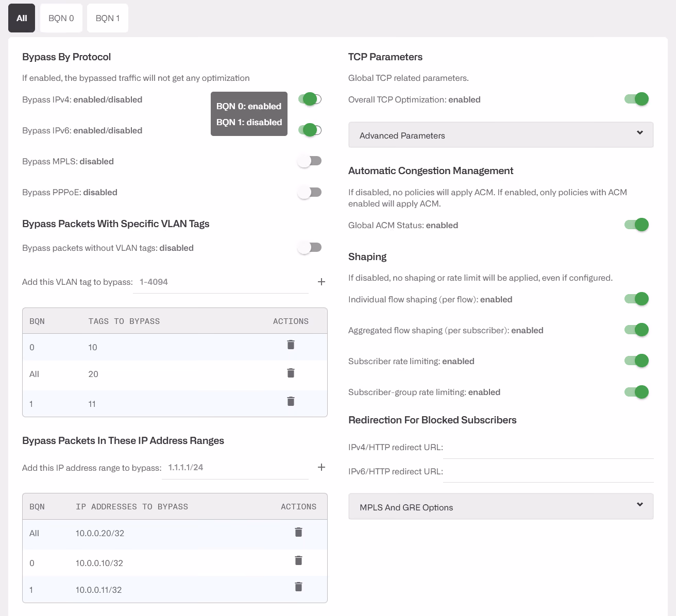Delete 10.0.0.20/32 bypass address

point(298,532)
